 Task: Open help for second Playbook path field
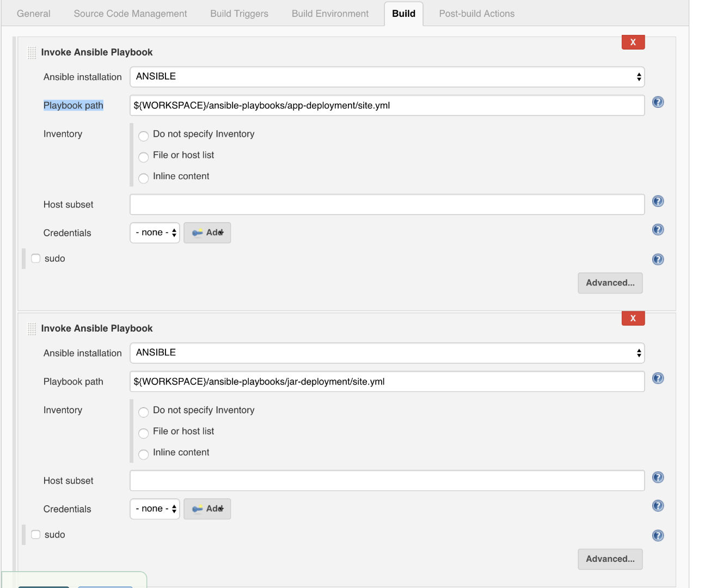pyautogui.click(x=658, y=378)
